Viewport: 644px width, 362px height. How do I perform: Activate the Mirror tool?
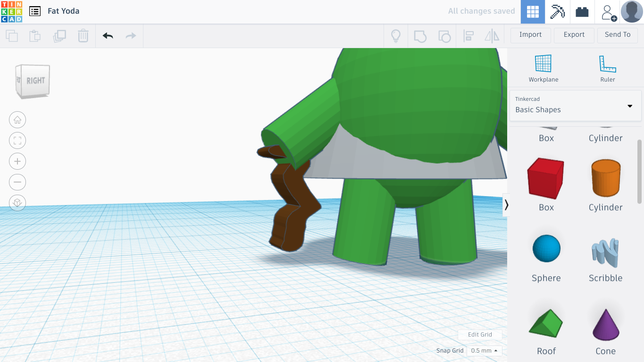pos(492,35)
